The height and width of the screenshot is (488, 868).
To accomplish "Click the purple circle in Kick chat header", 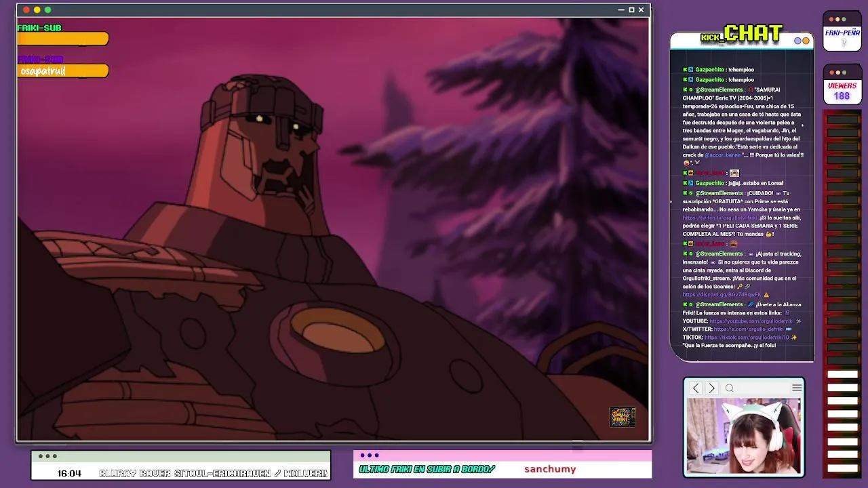I will [798, 41].
